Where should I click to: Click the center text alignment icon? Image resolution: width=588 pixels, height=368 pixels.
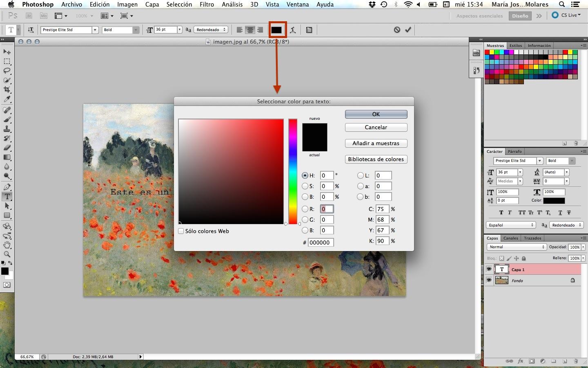250,30
